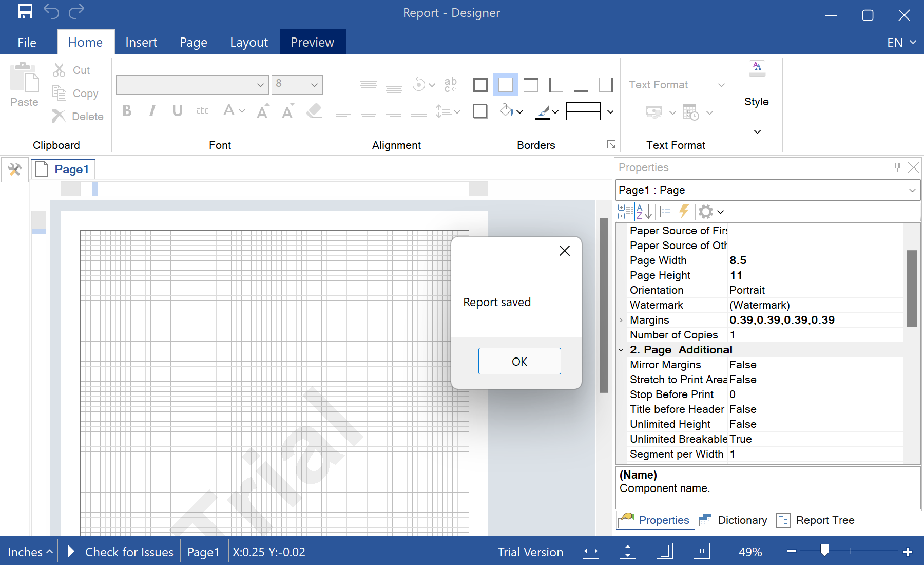Open the Report Tree panel tab
The height and width of the screenshot is (565, 924).
tap(815, 520)
